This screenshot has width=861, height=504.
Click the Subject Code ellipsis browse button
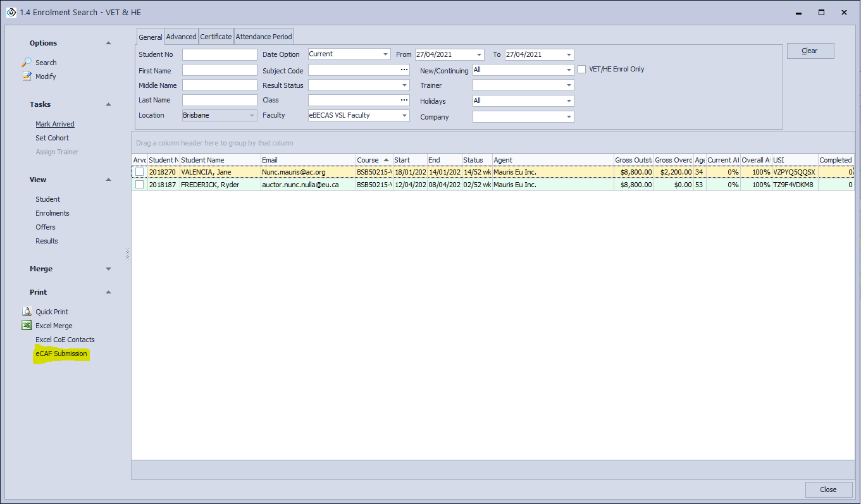[404, 70]
